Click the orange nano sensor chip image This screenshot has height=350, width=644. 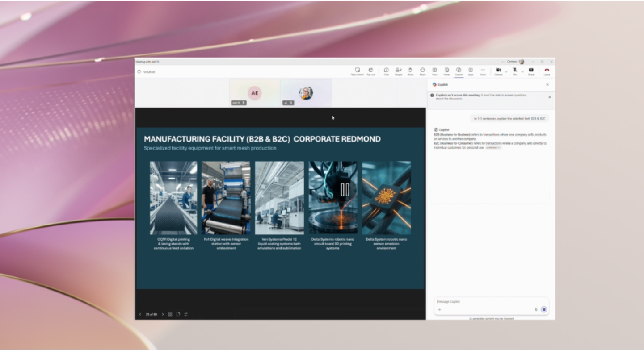point(386,198)
